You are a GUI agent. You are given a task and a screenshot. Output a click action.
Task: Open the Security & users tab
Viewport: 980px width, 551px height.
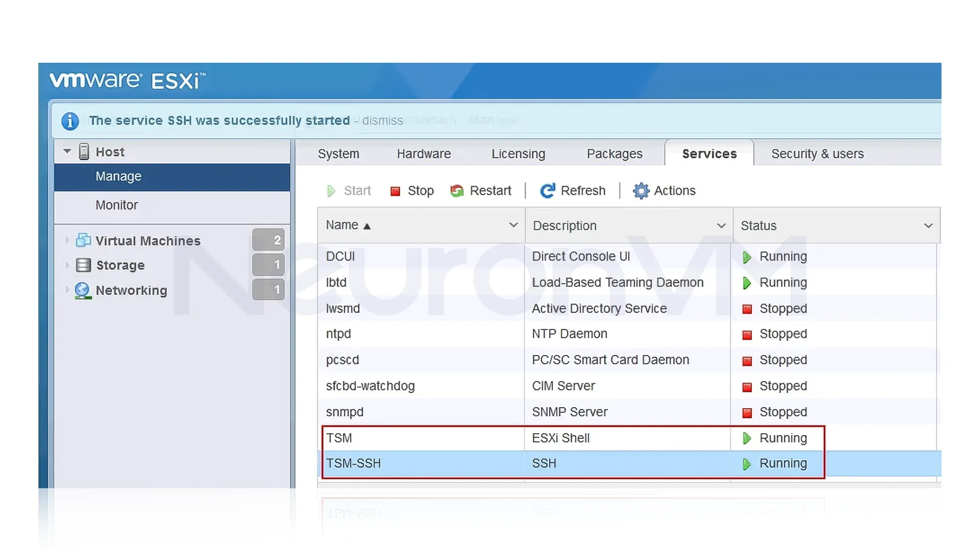(817, 154)
